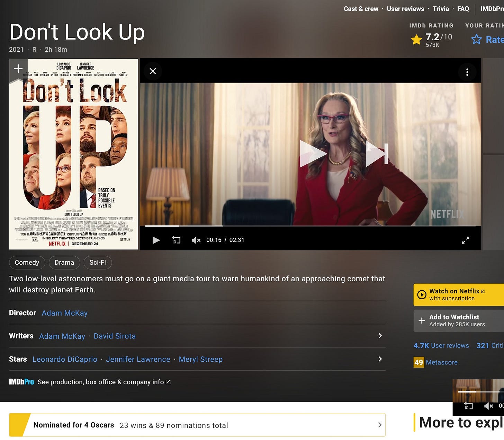Rewind 10 seconds in the mini player
Image resolution: width=504 pixels, height=440 pixels.
click(468, 406)
